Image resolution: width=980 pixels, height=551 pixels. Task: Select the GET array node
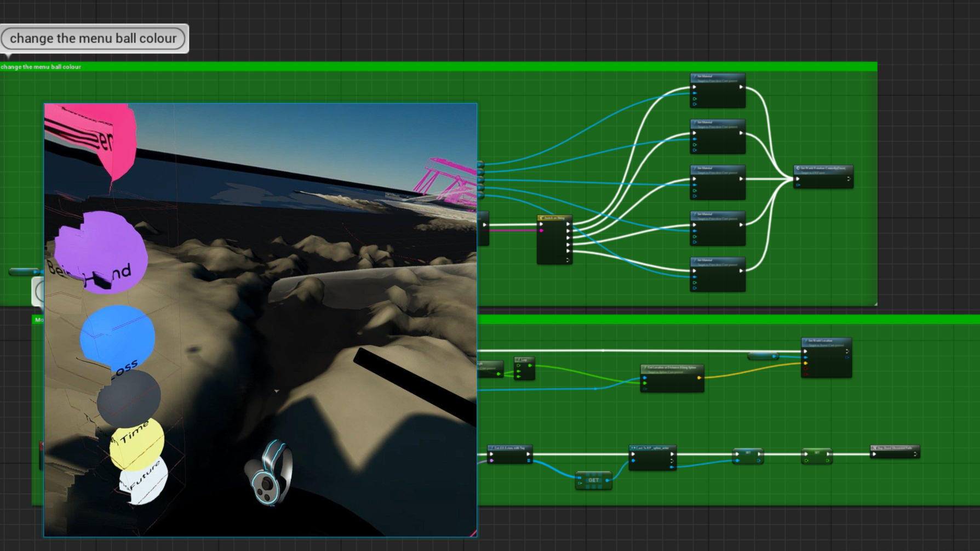click(x=593, y=480)
